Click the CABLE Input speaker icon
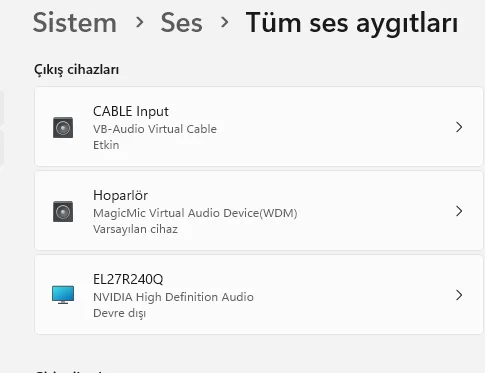 [x=63, y=127]
